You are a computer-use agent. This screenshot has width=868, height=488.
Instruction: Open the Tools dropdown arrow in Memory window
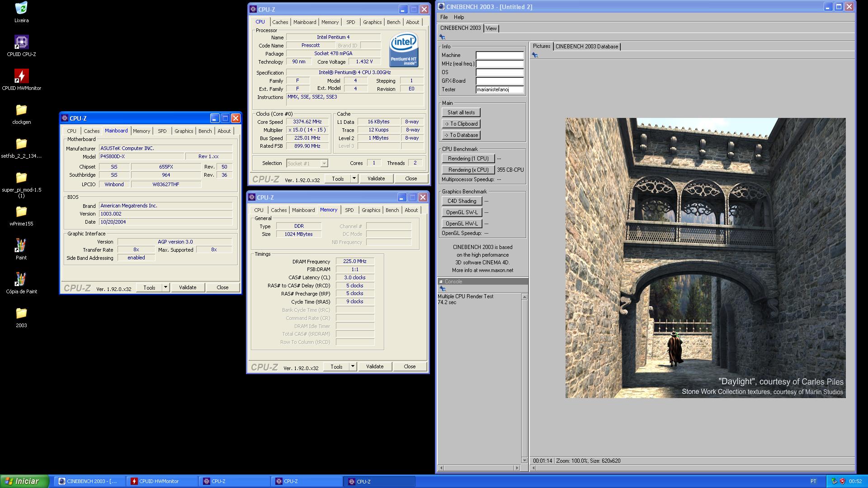click(353, 366)
